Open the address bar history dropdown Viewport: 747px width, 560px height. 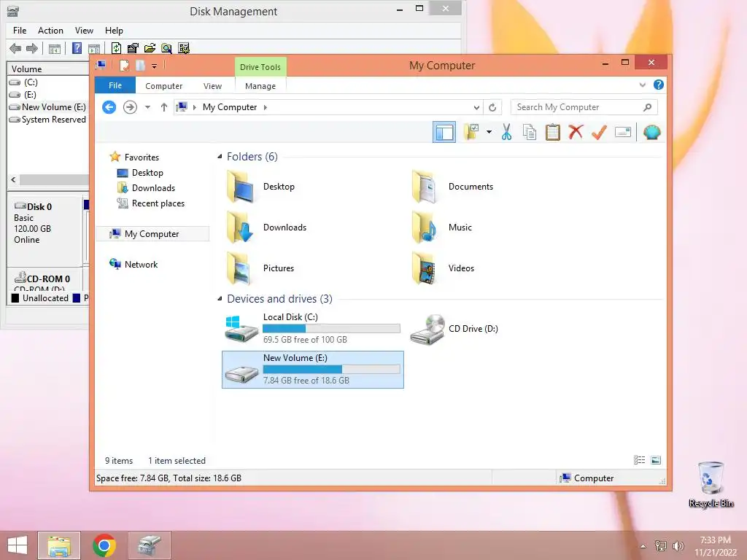[476, 108]
